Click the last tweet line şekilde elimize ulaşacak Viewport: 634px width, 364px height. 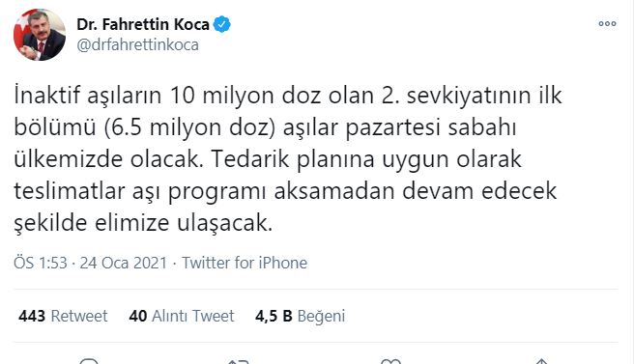143,223
